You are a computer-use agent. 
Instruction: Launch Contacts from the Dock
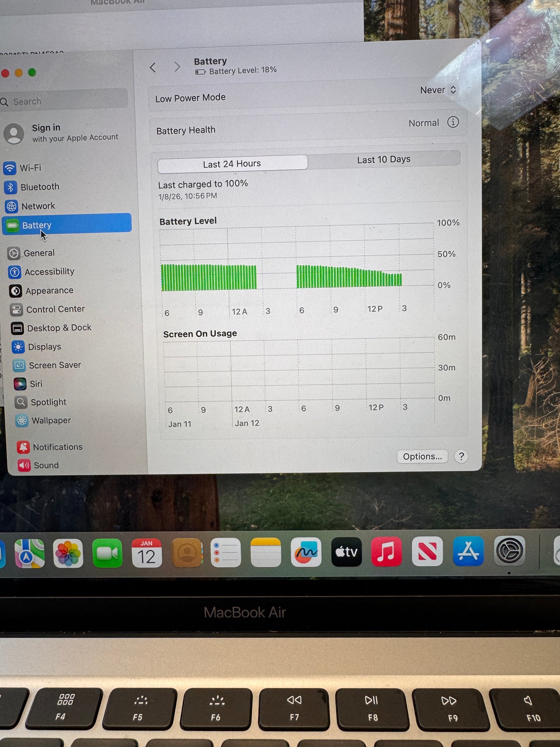(x=187, y=552)
